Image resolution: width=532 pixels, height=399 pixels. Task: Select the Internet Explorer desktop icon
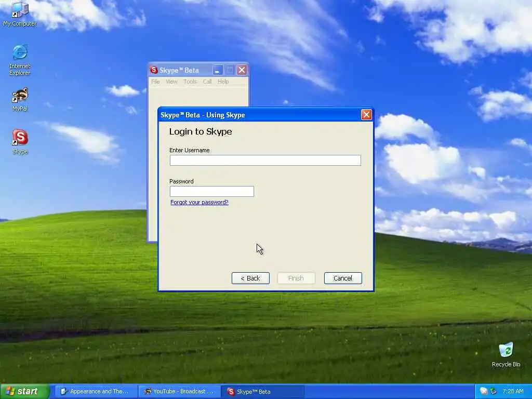20,60
